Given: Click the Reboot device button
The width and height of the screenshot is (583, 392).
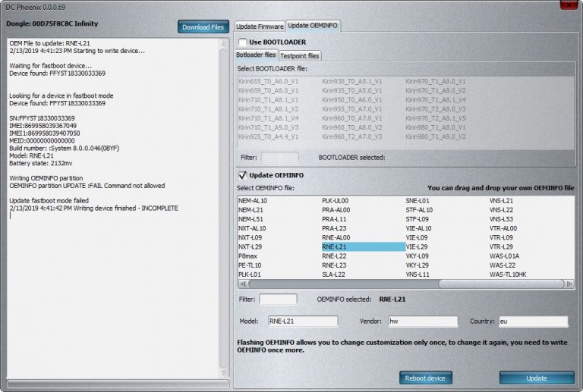Looking at the screenshot, I should pos(425,378).
